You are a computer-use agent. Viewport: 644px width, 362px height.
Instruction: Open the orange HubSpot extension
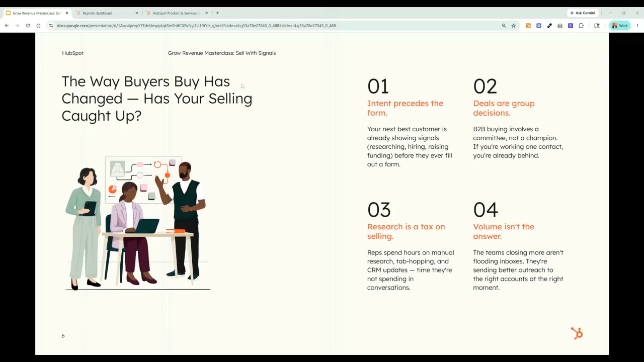tap(528, 26)
